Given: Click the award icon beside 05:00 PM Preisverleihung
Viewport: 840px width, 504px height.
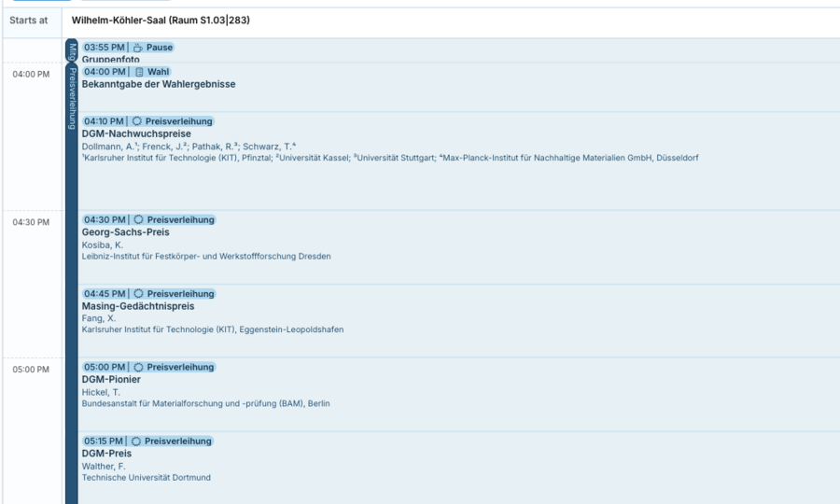Looking at the screenshot, I should pyautogui.click(x=139, y=367).
